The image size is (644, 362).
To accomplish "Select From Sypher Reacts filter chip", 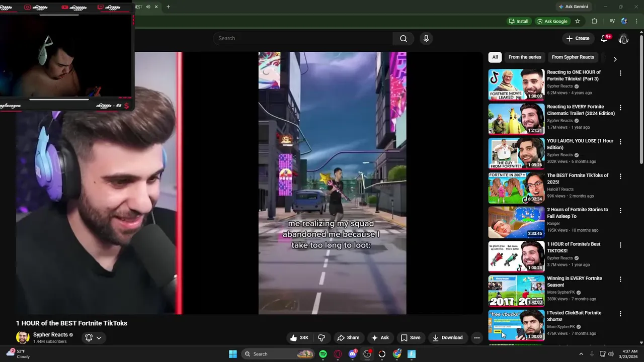I will 573,57.
